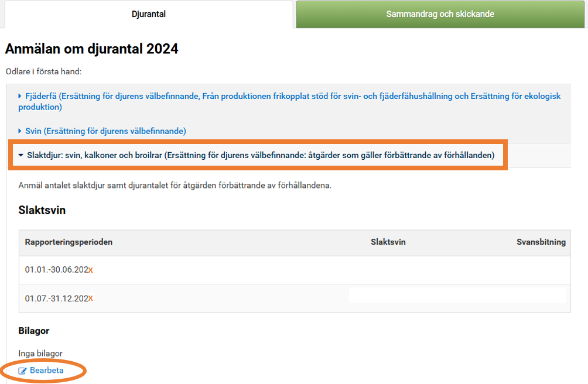Viewport: 588px width, 384px height.
Task: Click the triangle arrow beside Fjäderfä
Action: (20, 96)
